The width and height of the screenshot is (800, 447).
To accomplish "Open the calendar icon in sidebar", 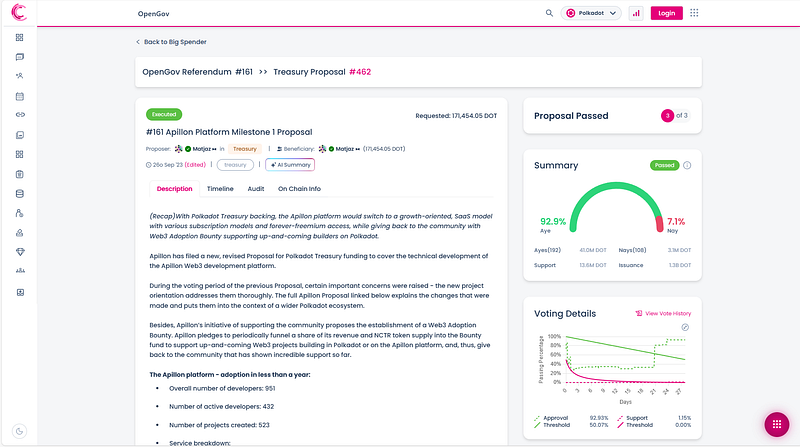I will (19, 96).
